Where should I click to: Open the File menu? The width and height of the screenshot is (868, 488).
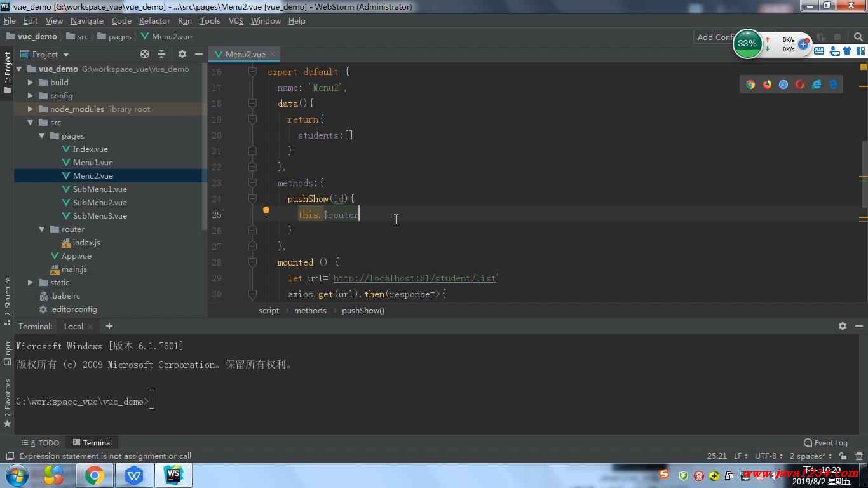10,21
